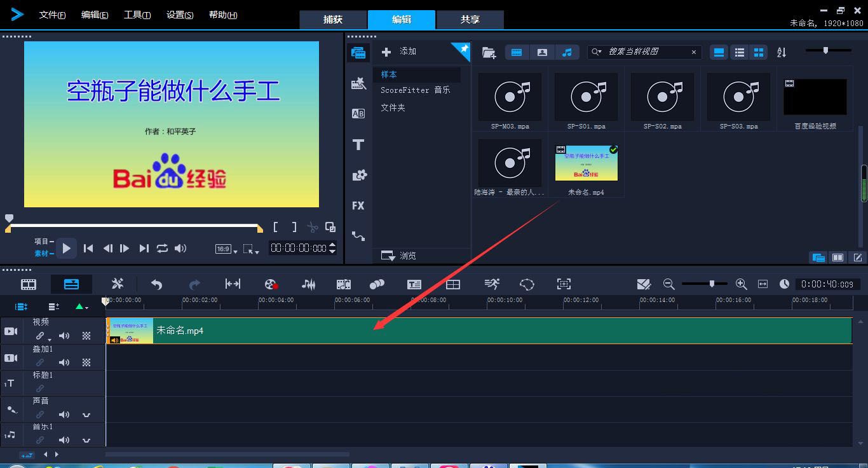The height and width of the screenshot is (468, 868).
Task: Select the 未命名.mp4 library thumbnail
Action: [x=586, y=163]
